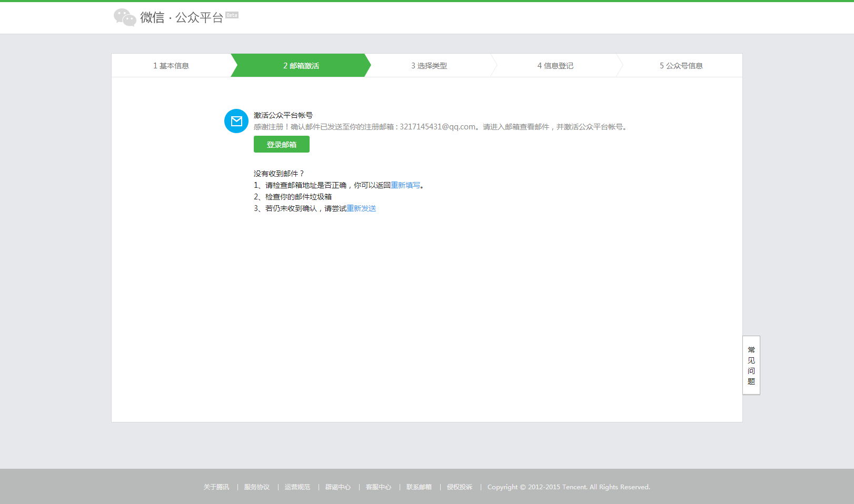Open step 4 信息登记
The width and height of the screenshot is (854, 504).
point(555,66)
